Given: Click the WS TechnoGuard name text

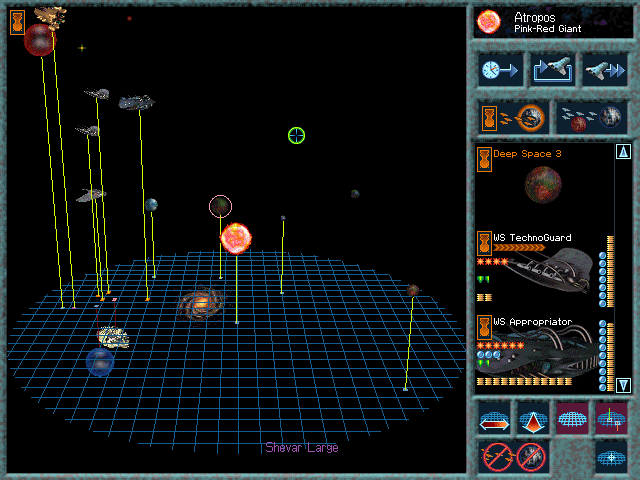Looking at the screenshot, I should [532, 238].
